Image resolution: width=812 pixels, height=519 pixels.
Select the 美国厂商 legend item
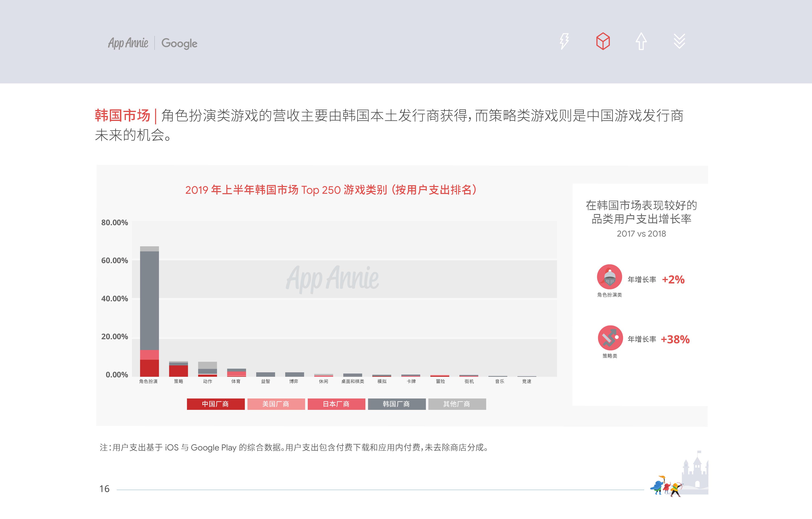tap(276, 404)
